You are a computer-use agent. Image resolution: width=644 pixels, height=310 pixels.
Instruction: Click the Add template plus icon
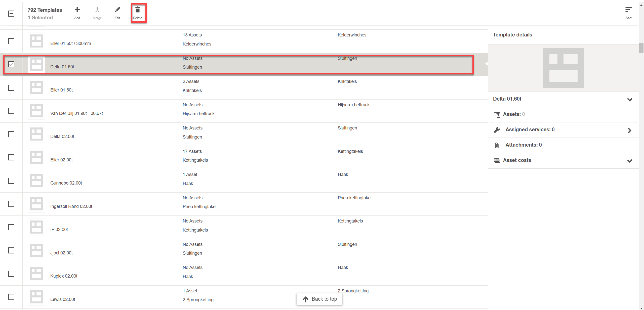(x=77, y=10)
